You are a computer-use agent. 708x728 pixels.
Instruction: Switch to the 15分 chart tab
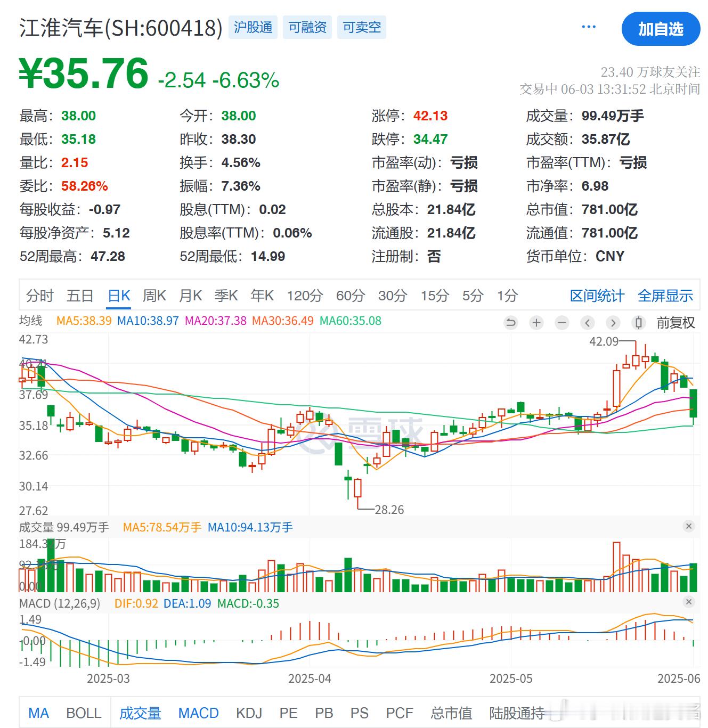pos(435,296)
